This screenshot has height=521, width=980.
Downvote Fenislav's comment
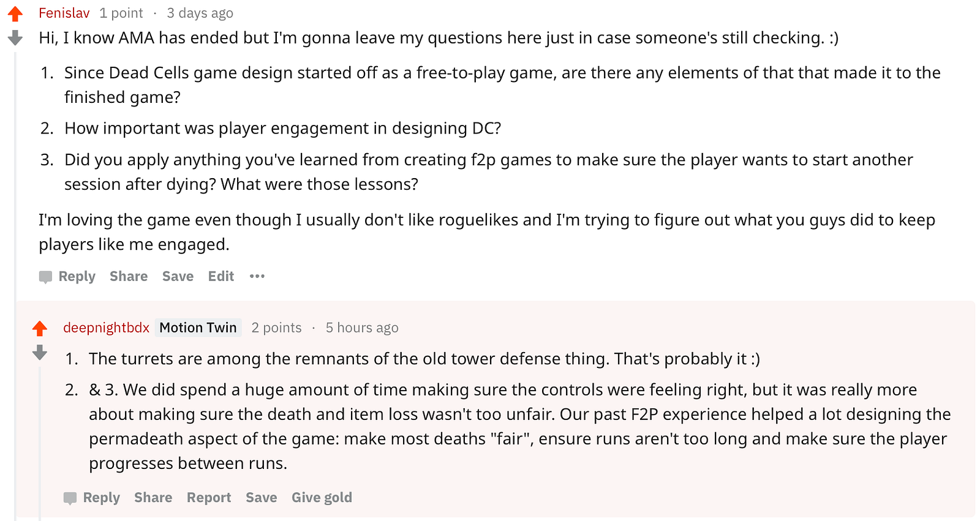[x=15, y=38]
